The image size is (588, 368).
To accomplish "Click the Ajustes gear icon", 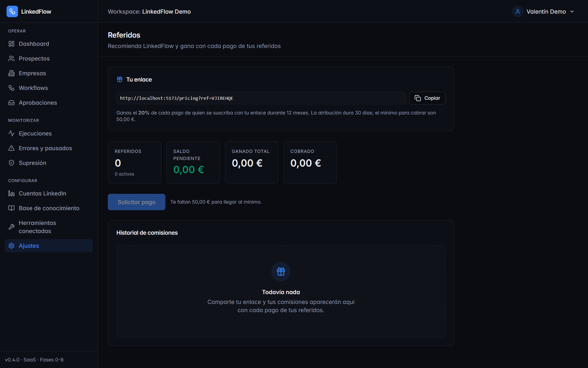I will tap(11, 246).
